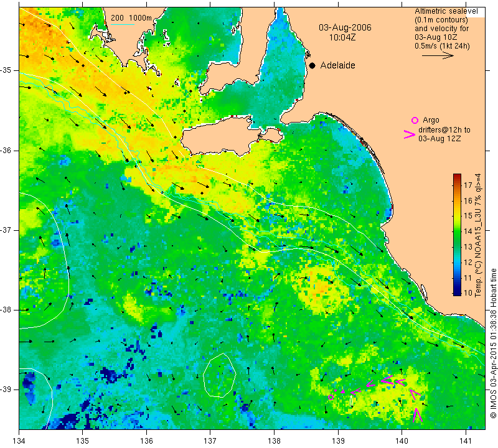Click the longitude axis label 137
The width and height of the screenshot is (498, 448).
(210, 441)
